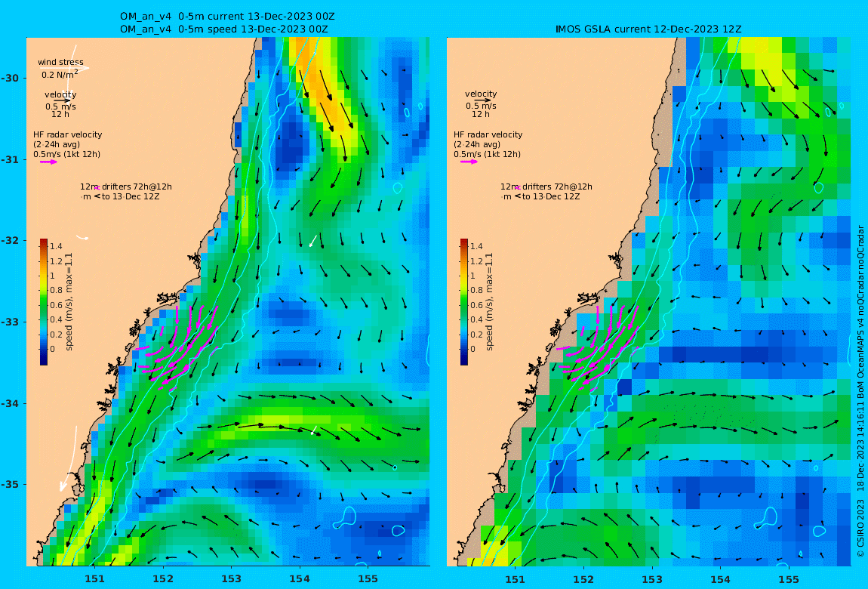
Task: Click '12m drifters 72h@12h' in right map
Action: [546, 187]
